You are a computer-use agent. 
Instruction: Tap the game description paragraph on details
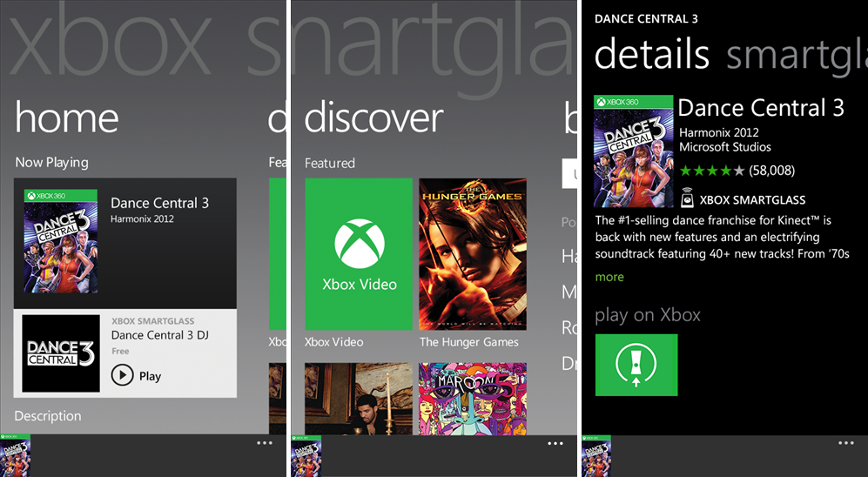pyautogui.click(x=722, y=238)
